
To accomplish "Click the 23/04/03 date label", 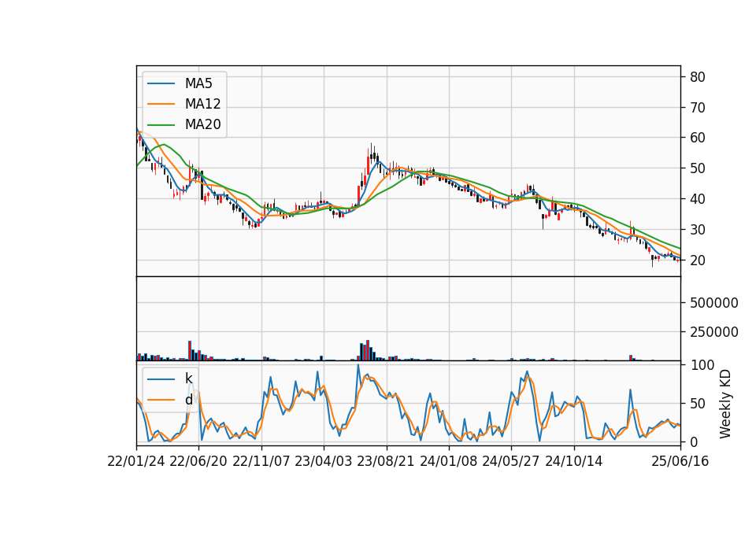I will [x=324, y=461].
